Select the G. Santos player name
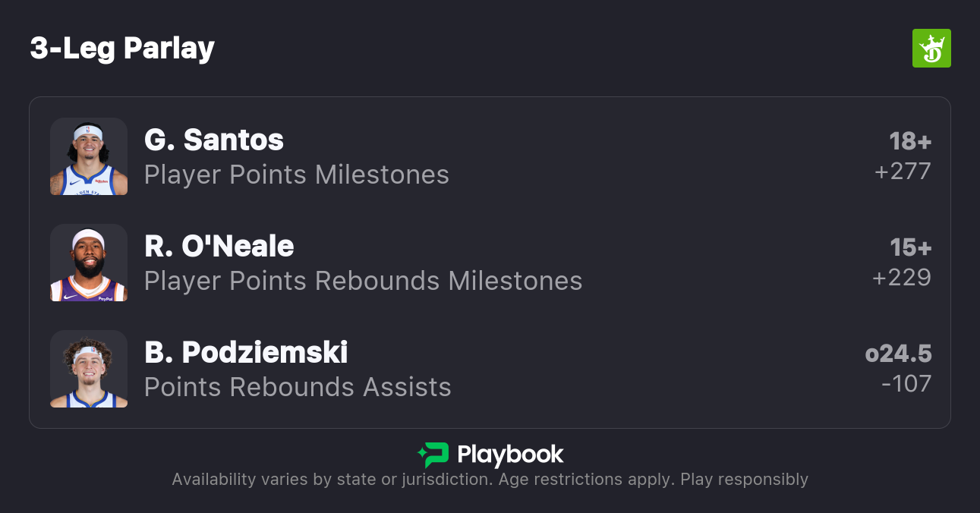Viewport: 980px width, 513px height. coord(214,140)
